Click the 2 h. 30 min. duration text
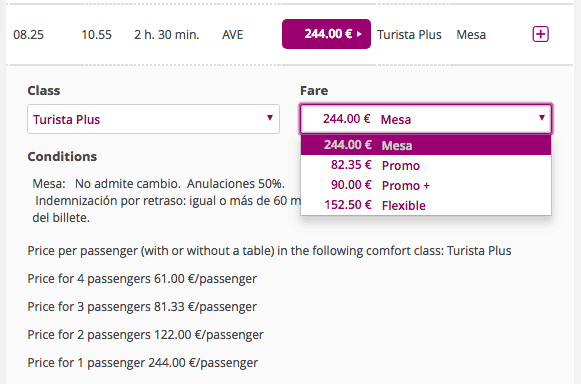Image resolution: width=581 pixels, height=384 pixels. (167, 35)
